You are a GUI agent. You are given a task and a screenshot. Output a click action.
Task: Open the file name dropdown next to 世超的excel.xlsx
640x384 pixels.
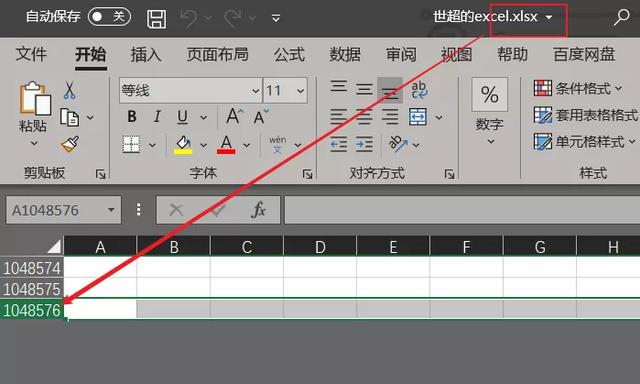(549, 17)
